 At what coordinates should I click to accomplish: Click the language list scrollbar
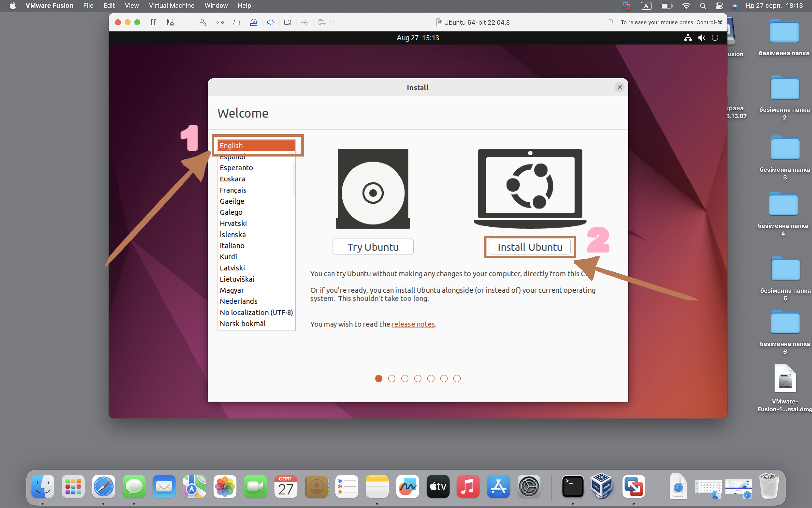294,179
